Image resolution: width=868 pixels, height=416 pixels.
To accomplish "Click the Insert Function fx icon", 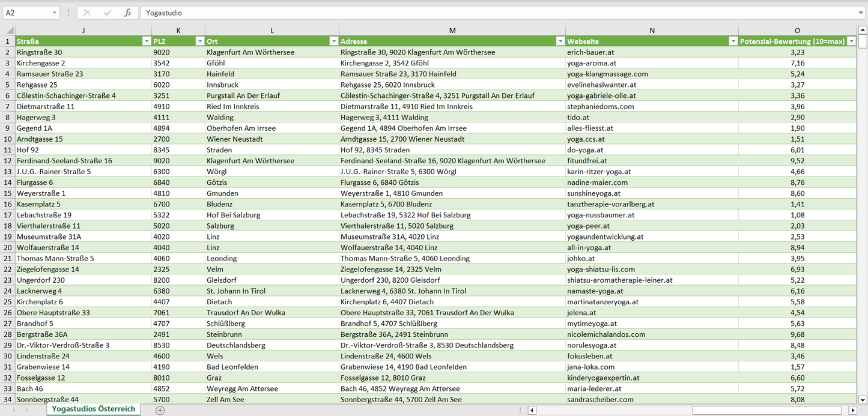I will tap(127, 13).
